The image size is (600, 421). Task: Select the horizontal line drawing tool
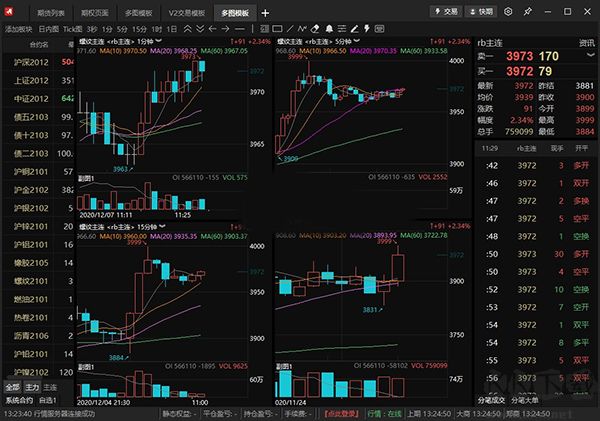(240, 29)
